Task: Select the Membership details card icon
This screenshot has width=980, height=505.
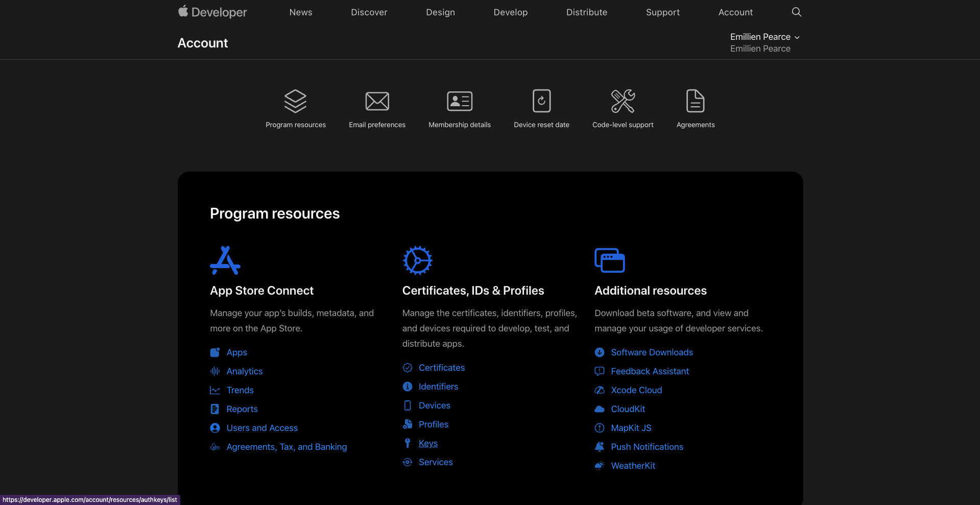Action: pyautogui.click(x=460, y=101)
